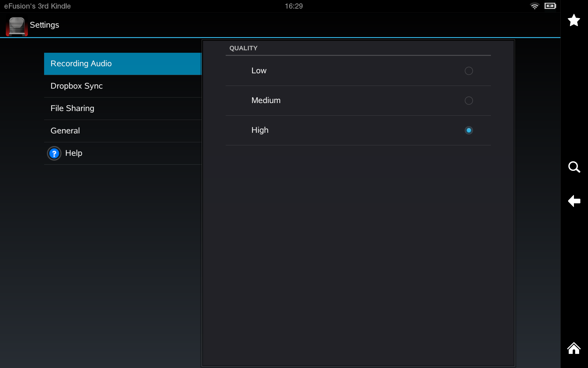This screenshot has width=588, height=368.
Task: Select Medium recording quality
Action: 469,101
